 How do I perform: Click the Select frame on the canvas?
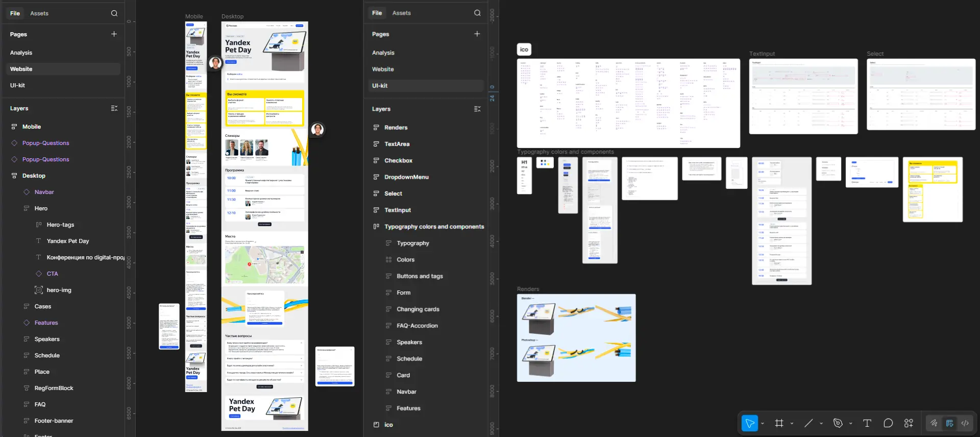click(921, 94)
